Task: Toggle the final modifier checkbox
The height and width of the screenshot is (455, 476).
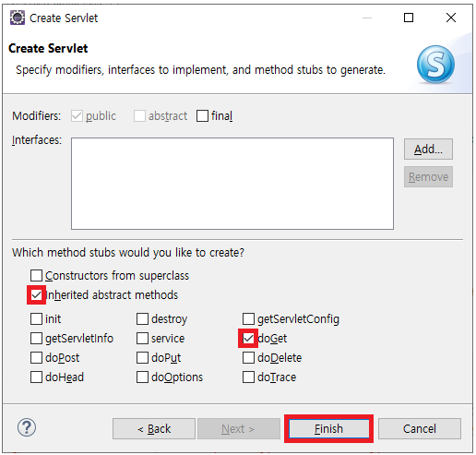Action: click(x=202, y=116)
